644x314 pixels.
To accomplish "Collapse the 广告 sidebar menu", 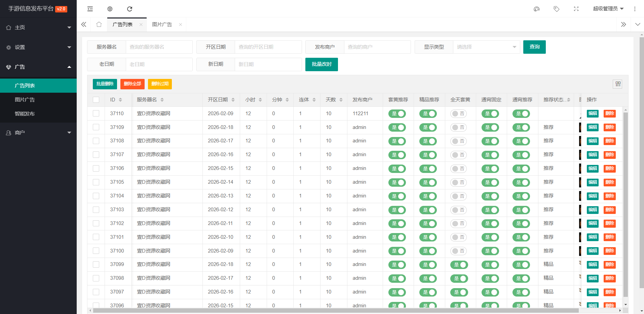I will (38, 67).
